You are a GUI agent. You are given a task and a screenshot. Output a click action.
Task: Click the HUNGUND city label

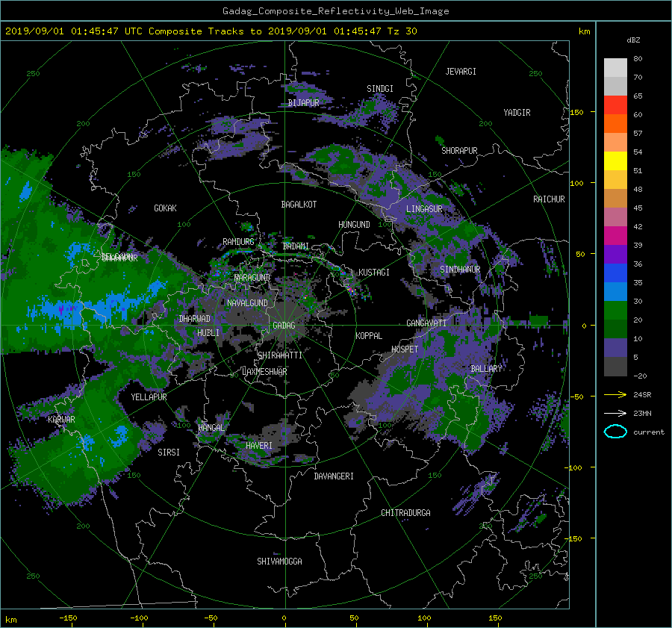pos(354,225)
